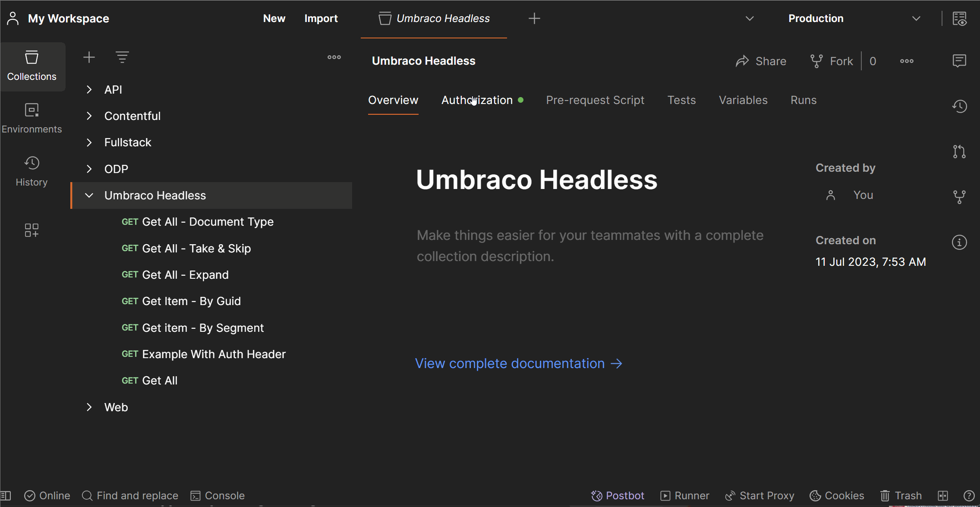Open the Collections sidebar panel
This screenshot has height=507, width=980.
coord(32,66)
